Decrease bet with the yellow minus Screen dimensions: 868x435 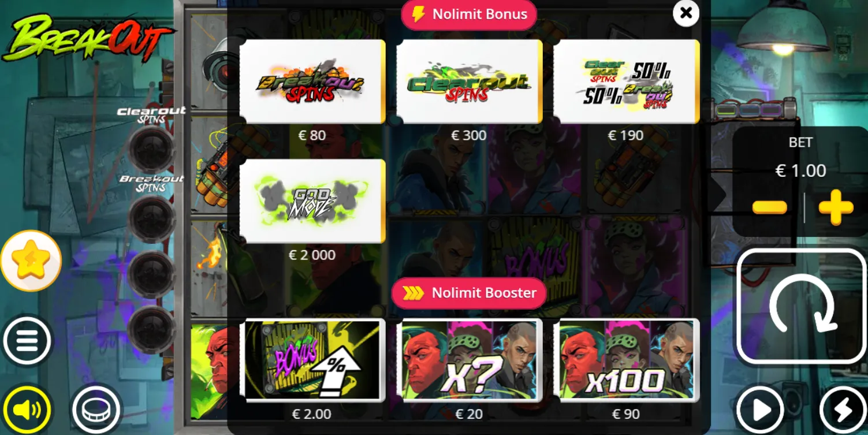pos(770,207)
